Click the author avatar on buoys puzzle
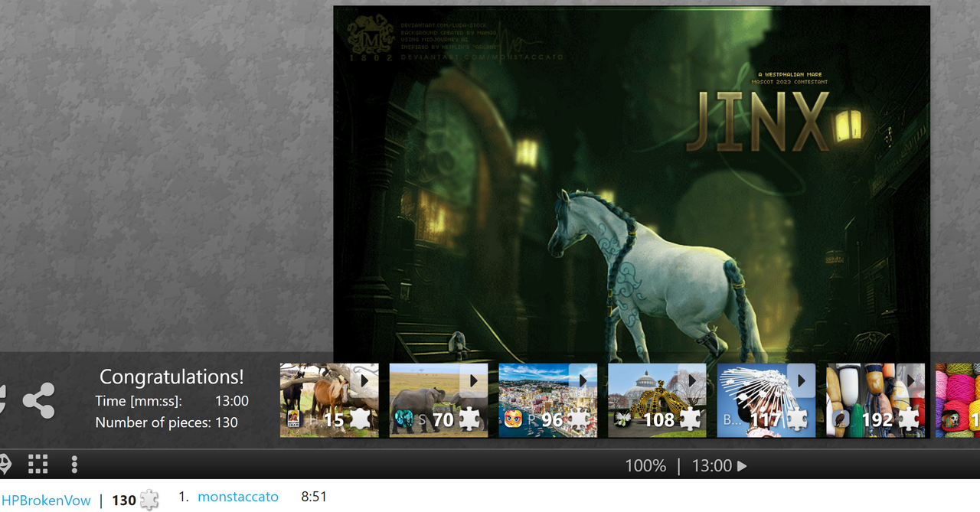Image resolution: width=980 pixels, height=512 pixels. tap(841, 419)
